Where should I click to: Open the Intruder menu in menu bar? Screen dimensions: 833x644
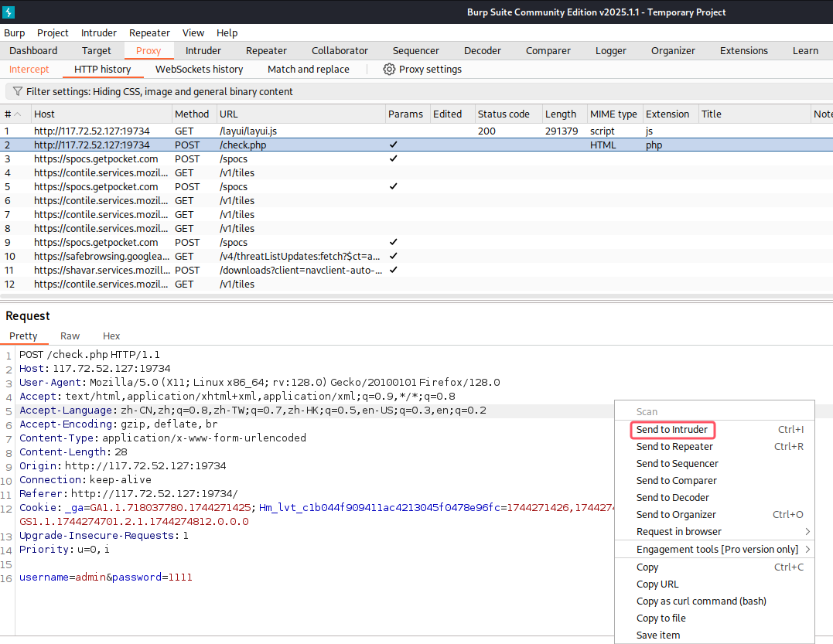coord(99,33)
